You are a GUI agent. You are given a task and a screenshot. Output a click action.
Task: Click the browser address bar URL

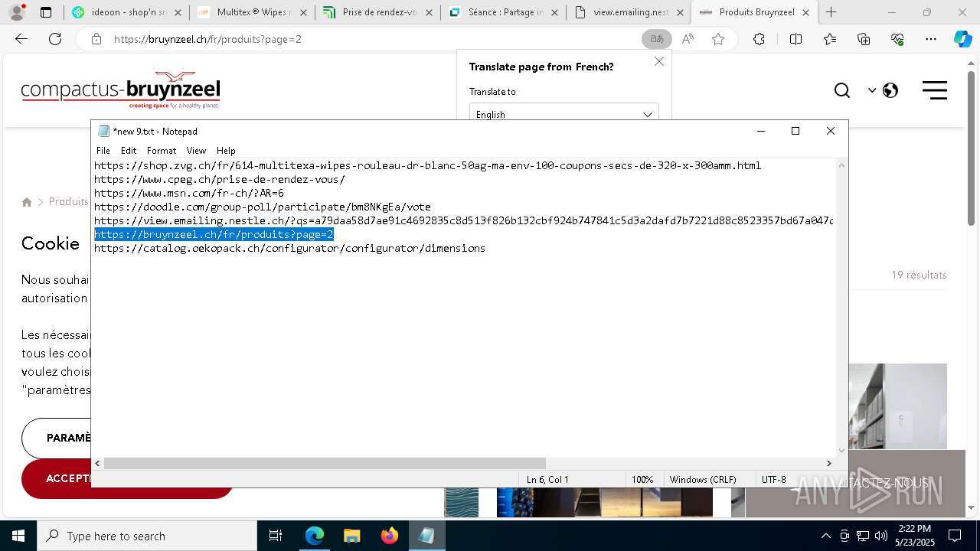pos(207,39)
